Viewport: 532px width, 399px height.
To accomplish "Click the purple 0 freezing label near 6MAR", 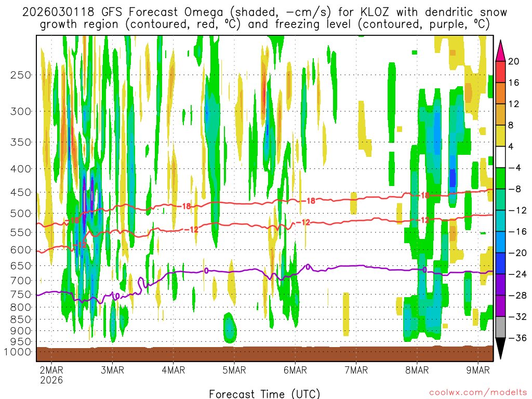I will click(308, 267).
